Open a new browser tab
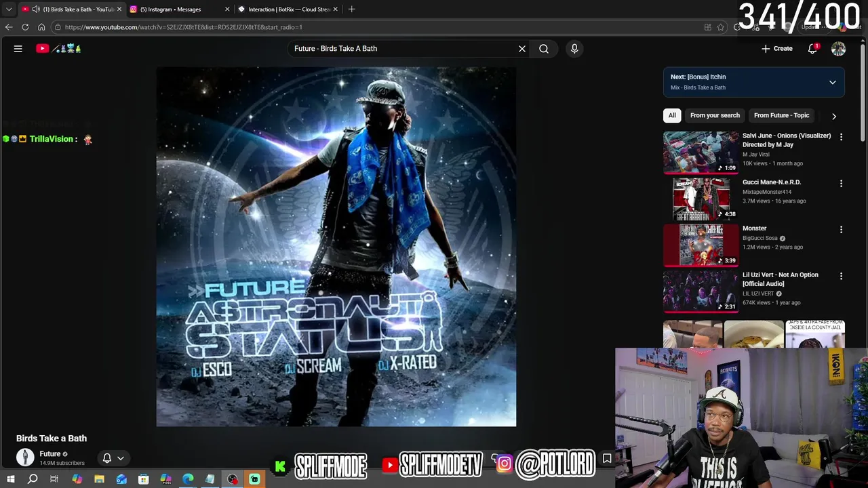 click(352, 9)
